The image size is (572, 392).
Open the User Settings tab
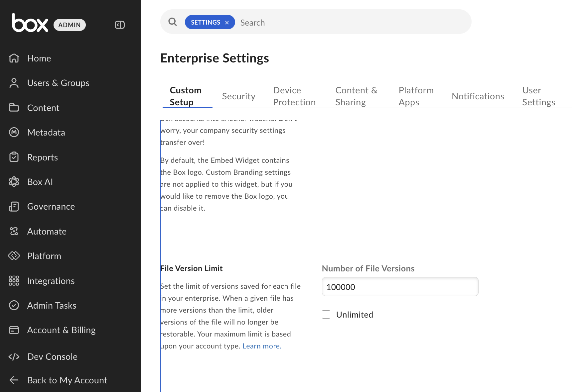coord(539,96)
